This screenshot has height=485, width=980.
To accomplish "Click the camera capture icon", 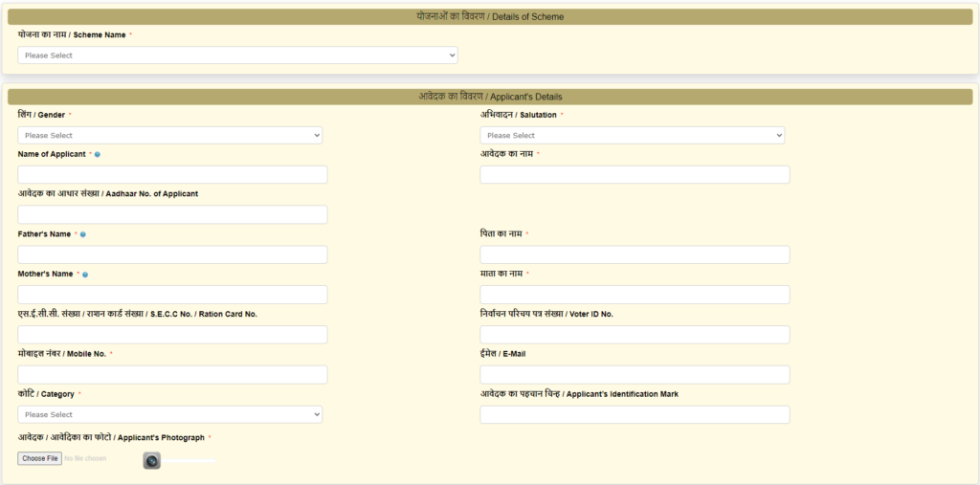I will (x=152, y=461).
